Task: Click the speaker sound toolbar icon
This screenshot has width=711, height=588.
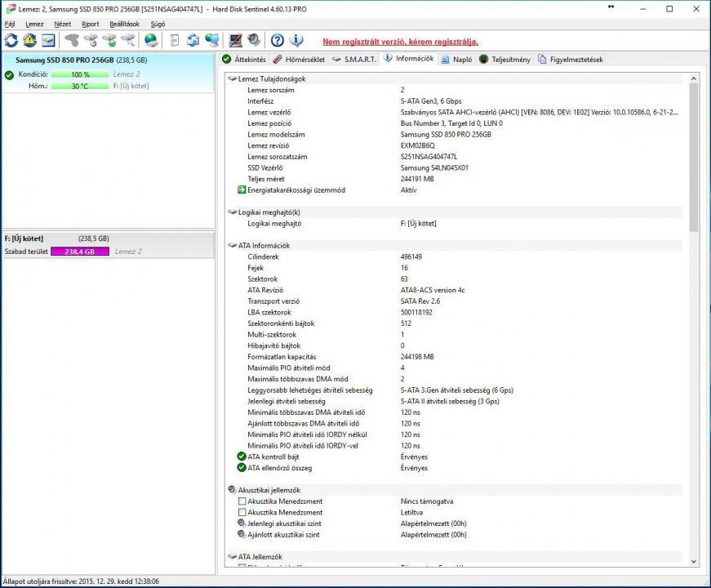Action: [x=254, y=40]
